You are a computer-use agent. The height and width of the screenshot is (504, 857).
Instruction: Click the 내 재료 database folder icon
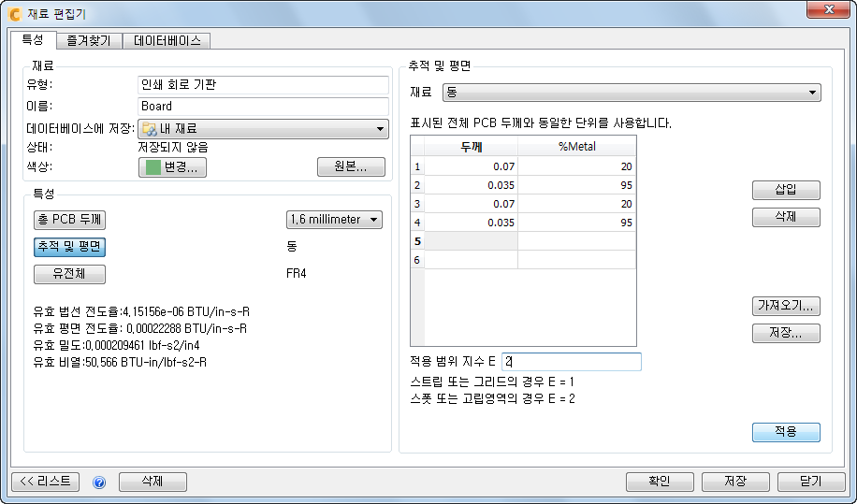point(149,129)
